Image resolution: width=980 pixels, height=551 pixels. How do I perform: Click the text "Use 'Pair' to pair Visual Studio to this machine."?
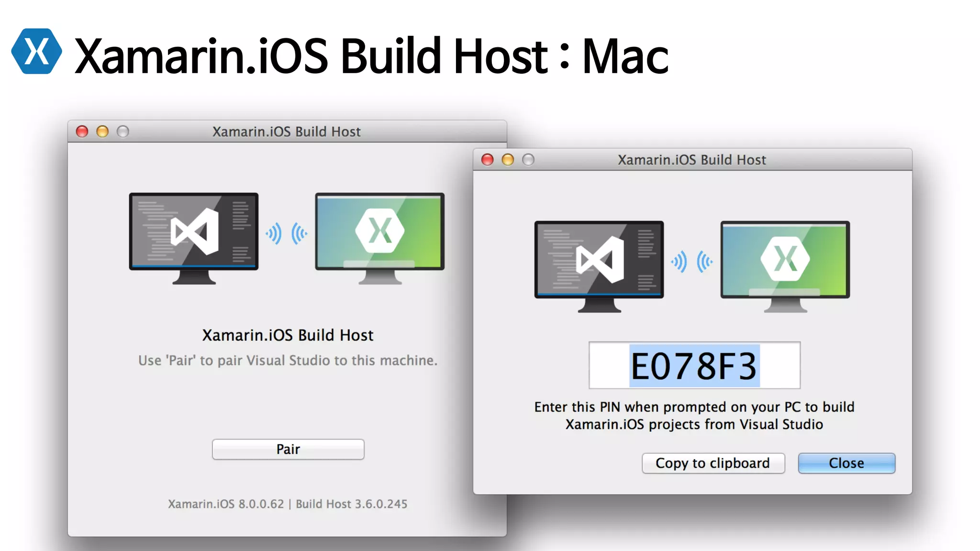[288, 360]
